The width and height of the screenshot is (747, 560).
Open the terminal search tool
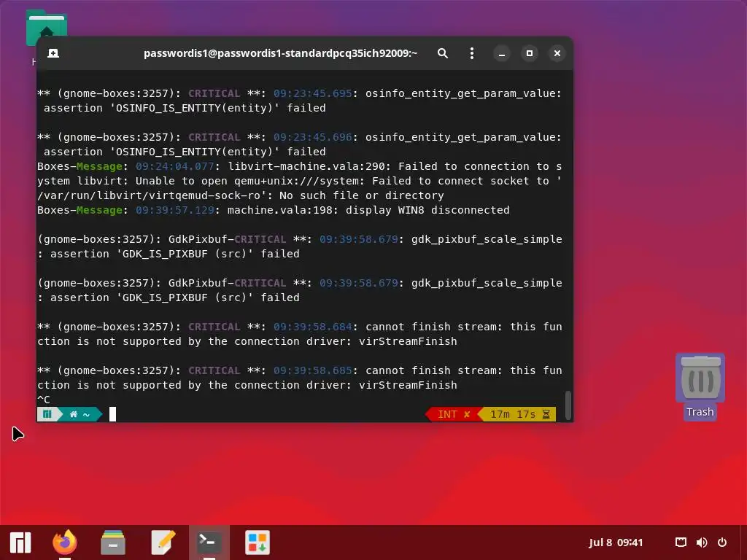tap(443, 53)
